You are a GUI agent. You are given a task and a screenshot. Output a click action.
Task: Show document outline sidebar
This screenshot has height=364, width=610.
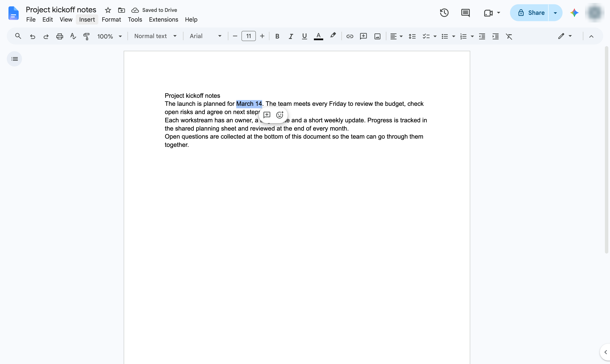click(x=14, y=59)
